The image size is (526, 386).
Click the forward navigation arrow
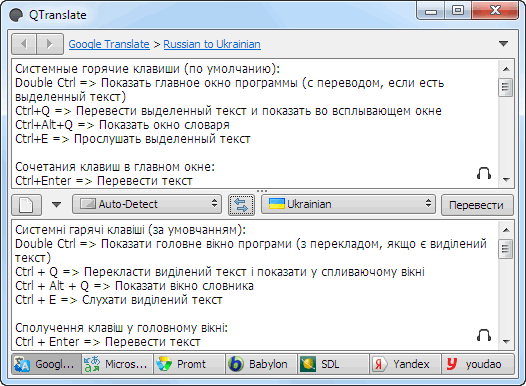click(50, 44)
